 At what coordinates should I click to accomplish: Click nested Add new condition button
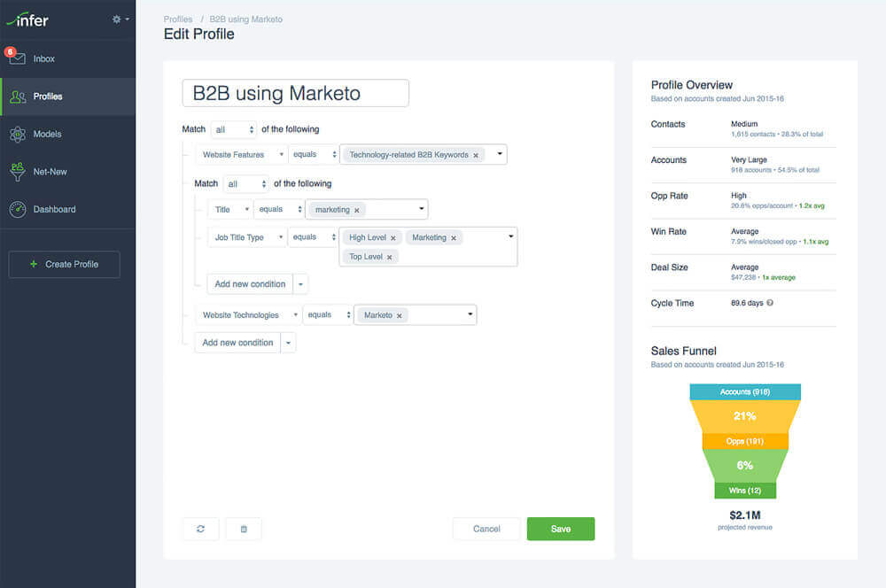coord(250,284)
